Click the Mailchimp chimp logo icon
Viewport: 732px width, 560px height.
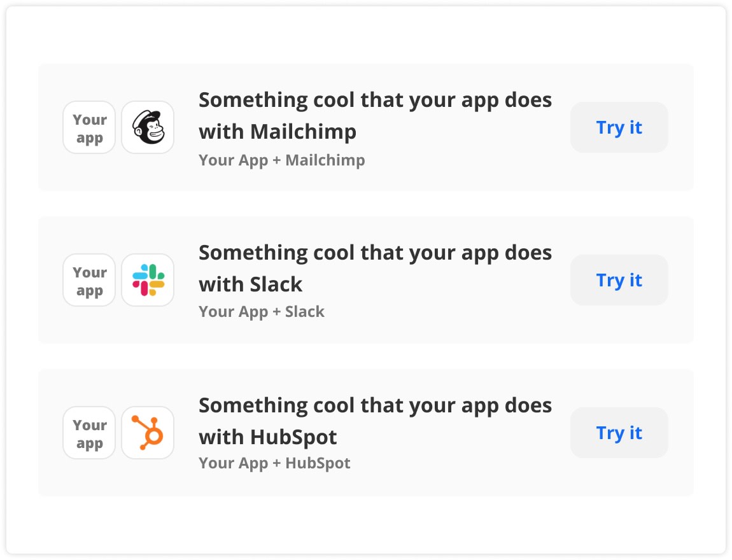(148, 127)
